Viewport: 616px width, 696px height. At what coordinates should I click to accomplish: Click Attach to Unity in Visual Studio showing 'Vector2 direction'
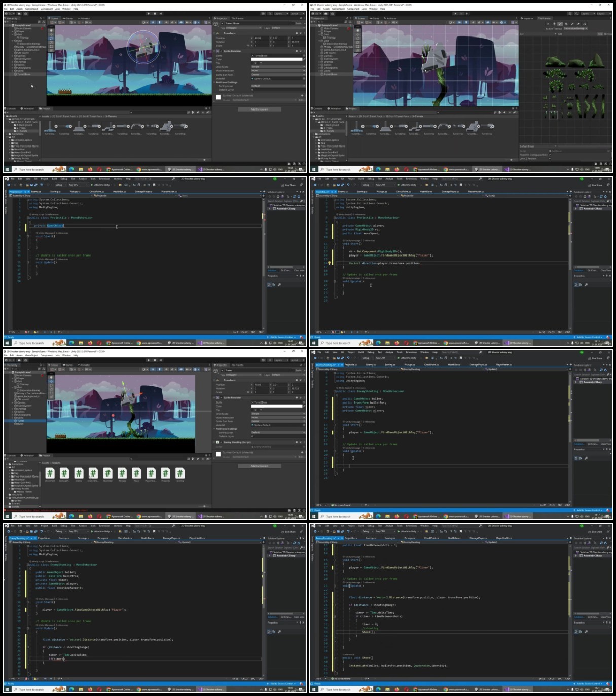[407, 185]
